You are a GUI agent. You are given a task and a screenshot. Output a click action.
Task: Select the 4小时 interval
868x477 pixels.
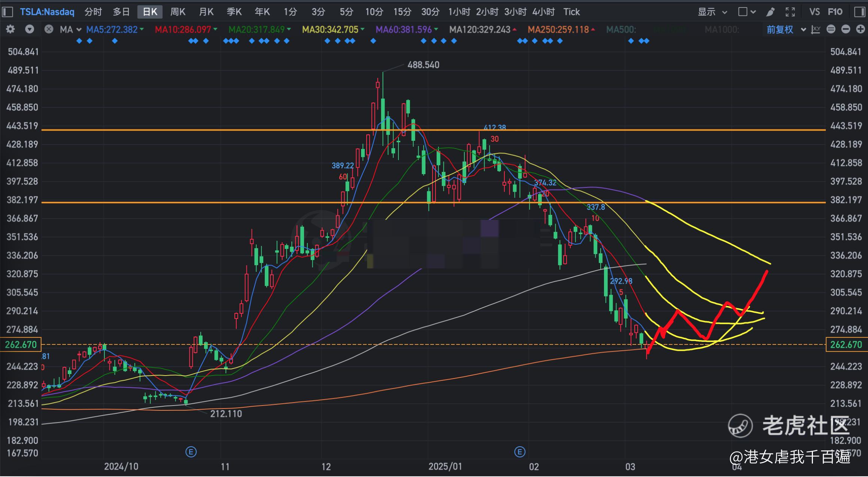pos(543,12)
